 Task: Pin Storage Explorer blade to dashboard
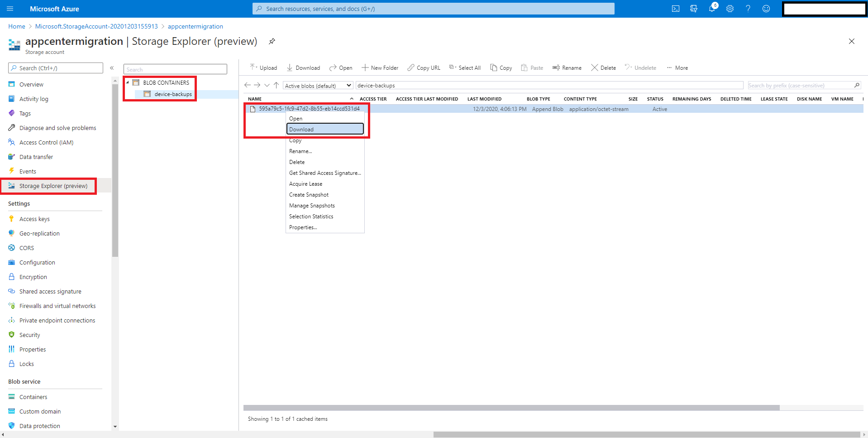pyautogui.click(x=272, y=41)
